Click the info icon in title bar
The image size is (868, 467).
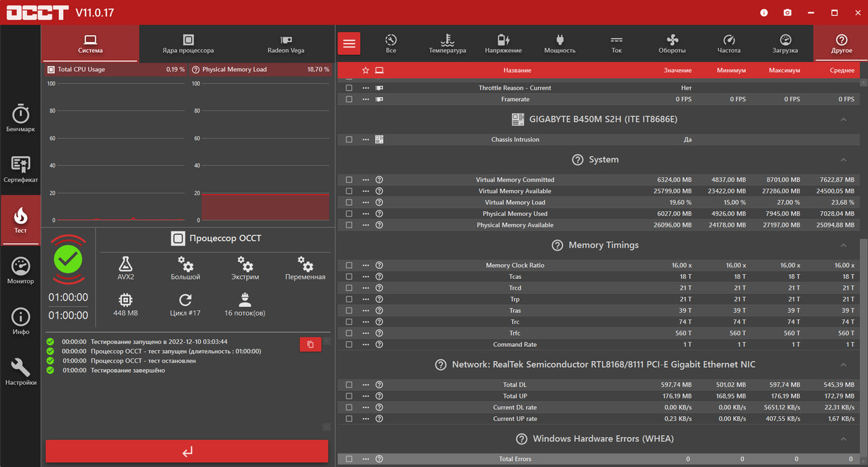[764, 12]
